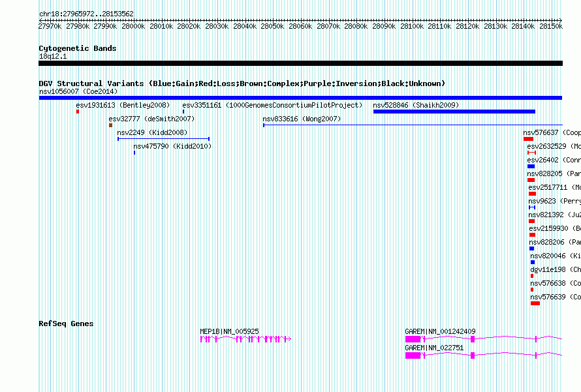Click the nsv1056007 (Coe2014) variant label
Viewport: 581px width, 392px height.
pos(78,91)
